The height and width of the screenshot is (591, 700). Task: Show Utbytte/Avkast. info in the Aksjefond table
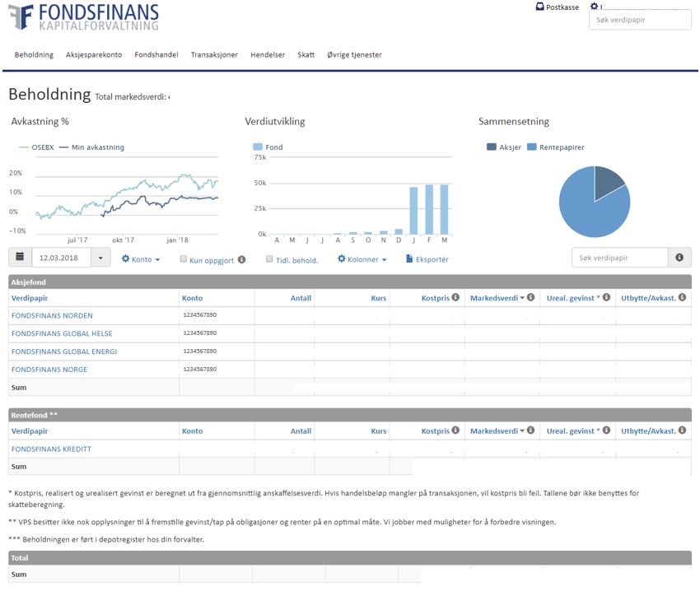click(682, 297)
